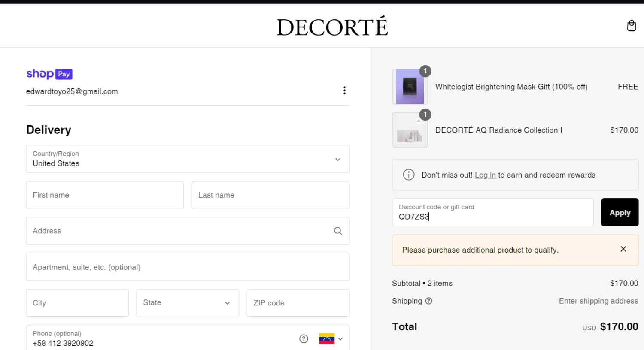The image size is (644, 350).
Task: Open the Venezuela flag country code selector
Action: click(x=331, y=339)
